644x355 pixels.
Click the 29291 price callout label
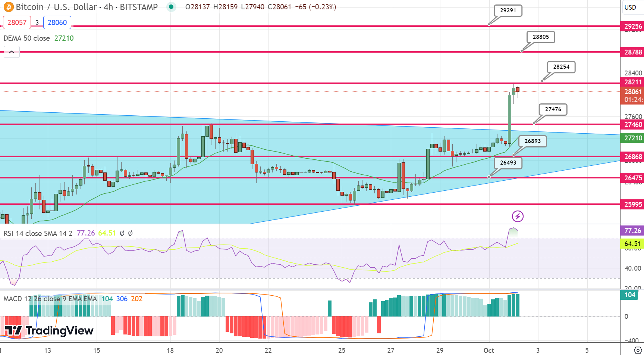[x=508, y=10]
